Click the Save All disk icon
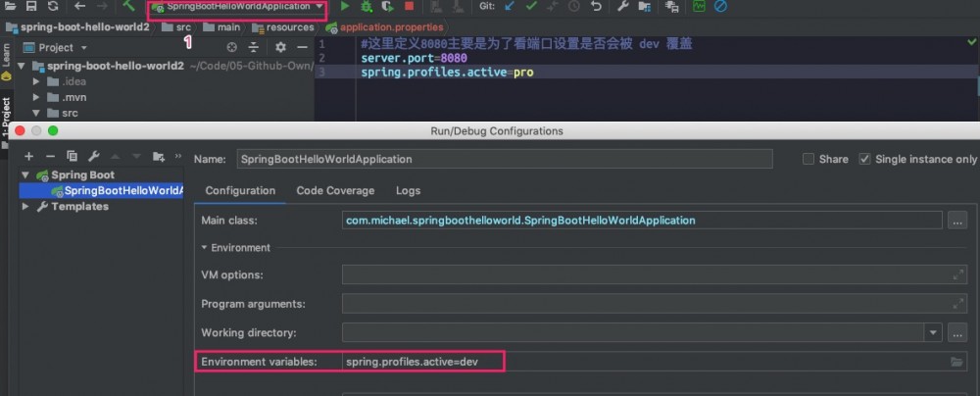 click(31, 6)
